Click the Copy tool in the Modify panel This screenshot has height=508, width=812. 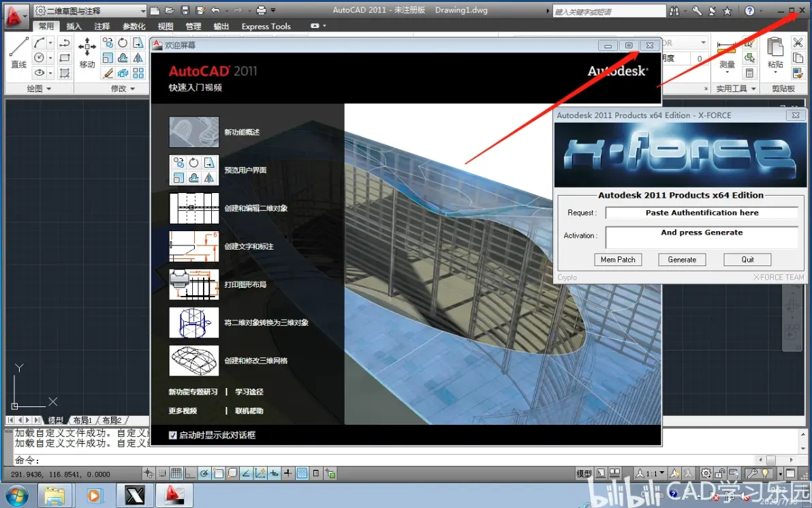107,42
